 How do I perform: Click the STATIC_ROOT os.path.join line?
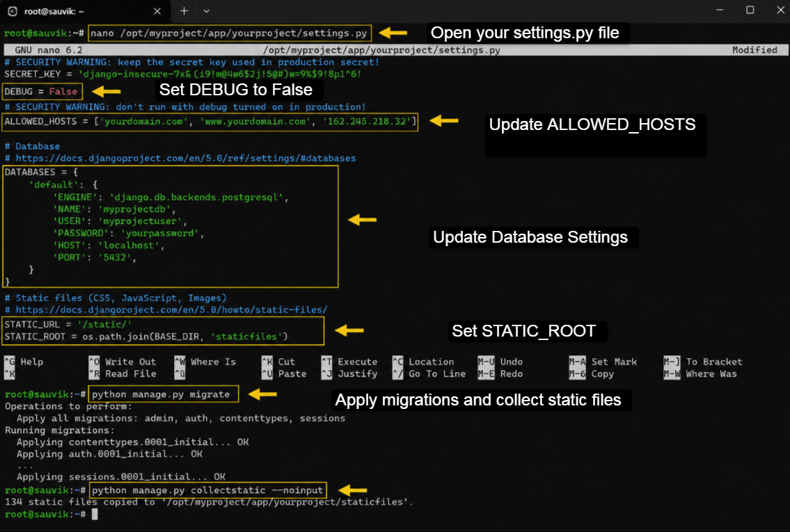146,336
